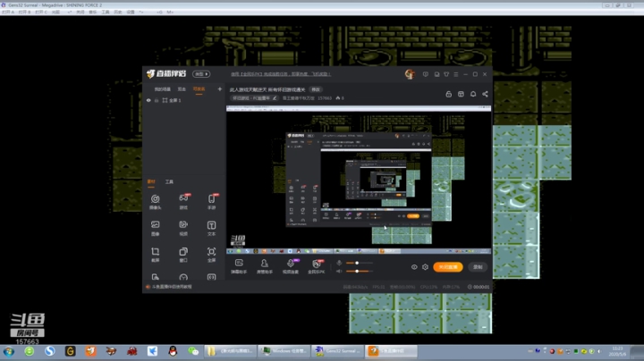Open the announcement link in title bar

[281, 74]
